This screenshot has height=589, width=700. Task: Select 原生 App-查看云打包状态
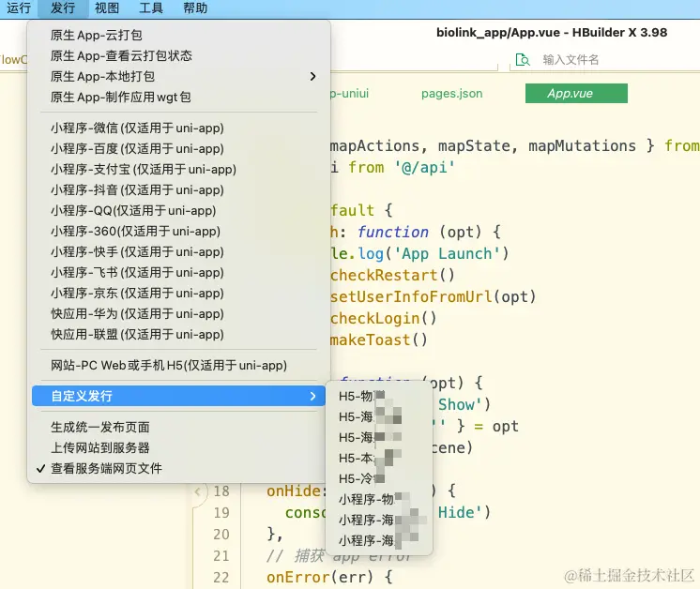(x=178, y=55)
